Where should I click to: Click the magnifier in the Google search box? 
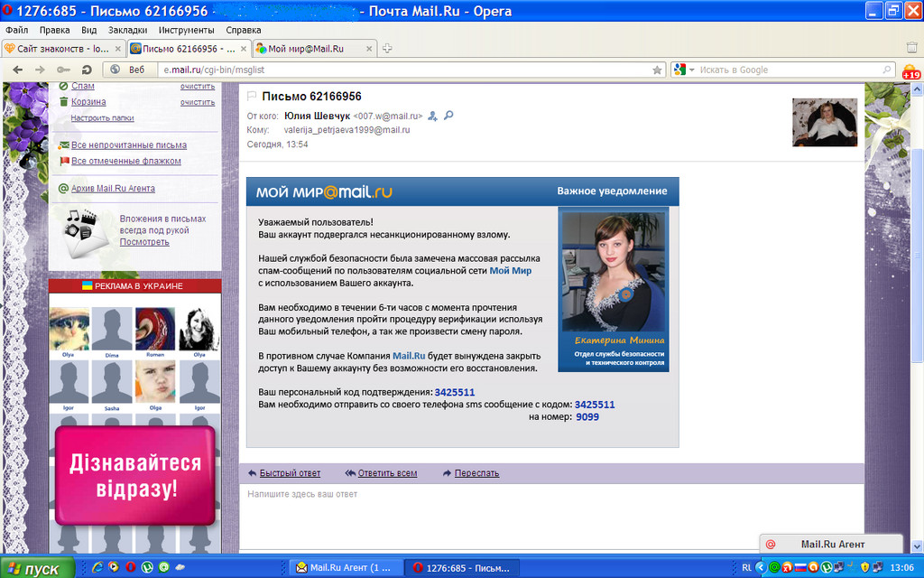pyautogui.click(x=887, y=70)
